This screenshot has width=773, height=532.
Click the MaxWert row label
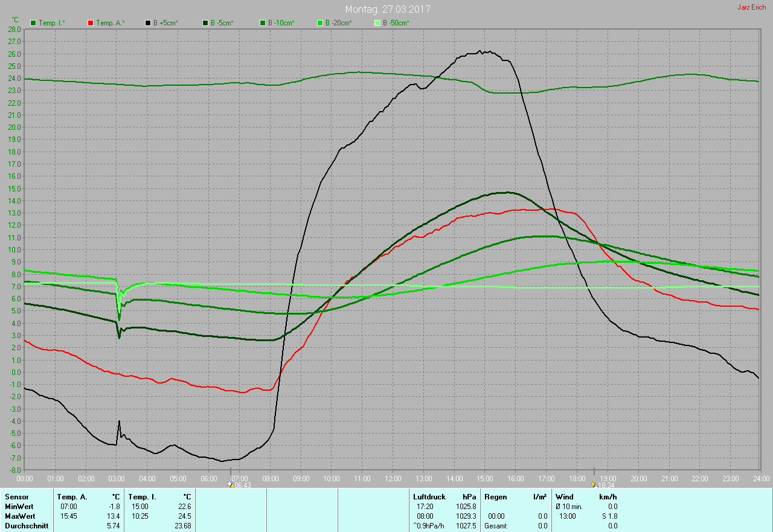point(19,516)
